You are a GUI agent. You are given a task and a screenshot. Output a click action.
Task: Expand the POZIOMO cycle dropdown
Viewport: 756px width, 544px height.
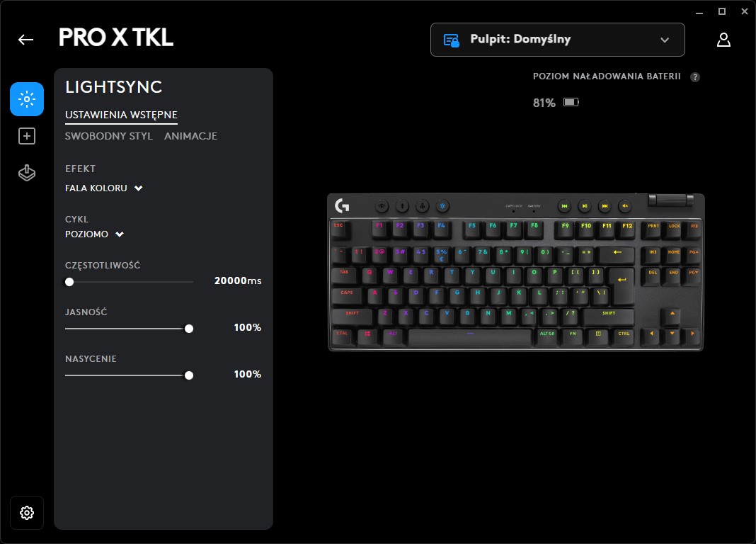click(x=95, y=234)
